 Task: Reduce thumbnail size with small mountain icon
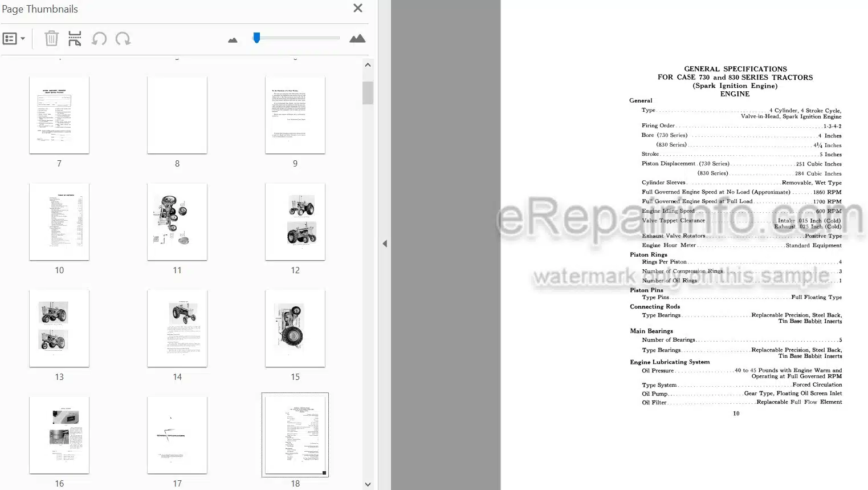point(233,40)
